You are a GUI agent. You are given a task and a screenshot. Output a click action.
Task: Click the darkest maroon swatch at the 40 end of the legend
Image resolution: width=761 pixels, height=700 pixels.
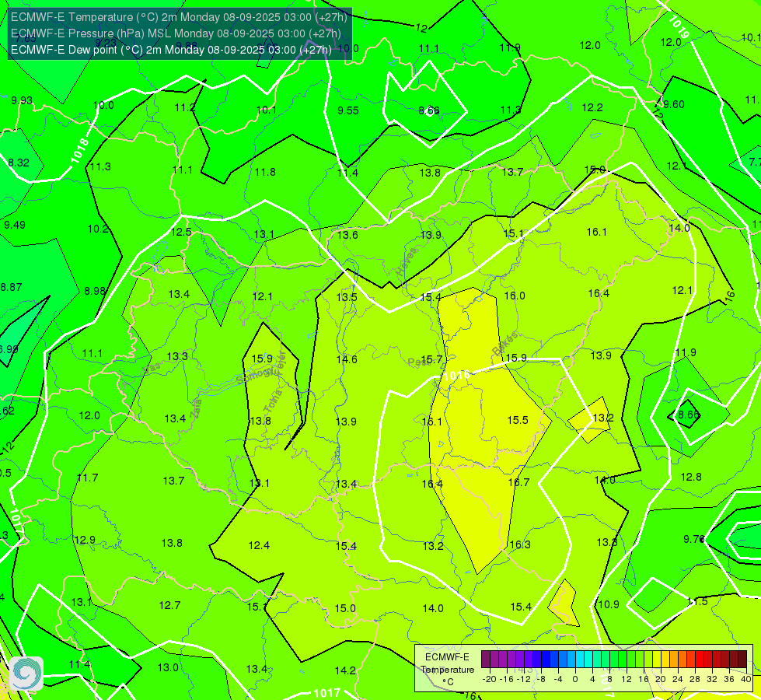click(742, 660)
